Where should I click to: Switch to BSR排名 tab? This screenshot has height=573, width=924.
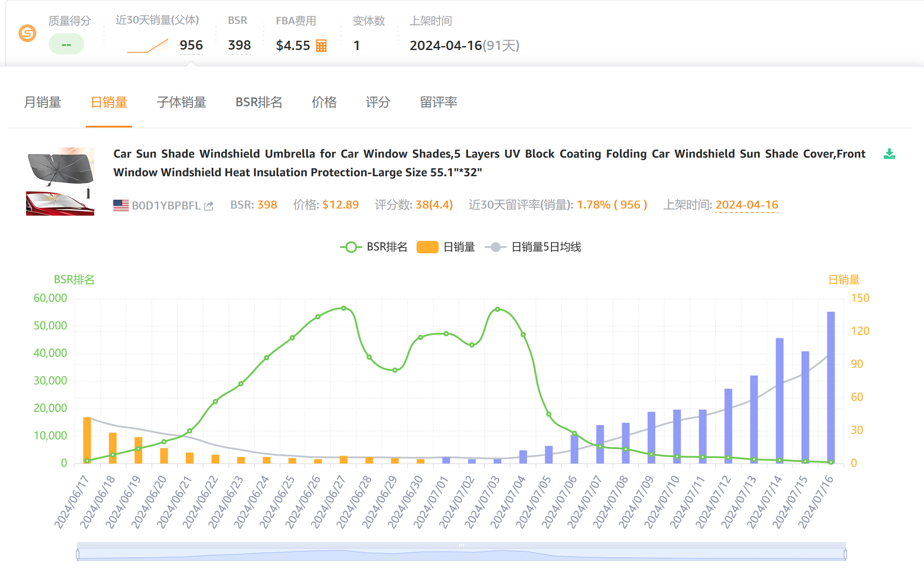point(259,102)
